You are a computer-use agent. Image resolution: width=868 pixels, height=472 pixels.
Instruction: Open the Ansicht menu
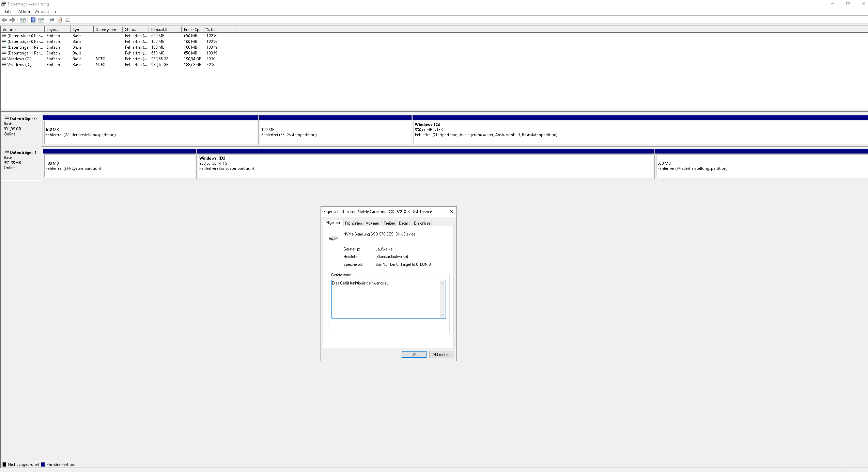coord(42,11)
